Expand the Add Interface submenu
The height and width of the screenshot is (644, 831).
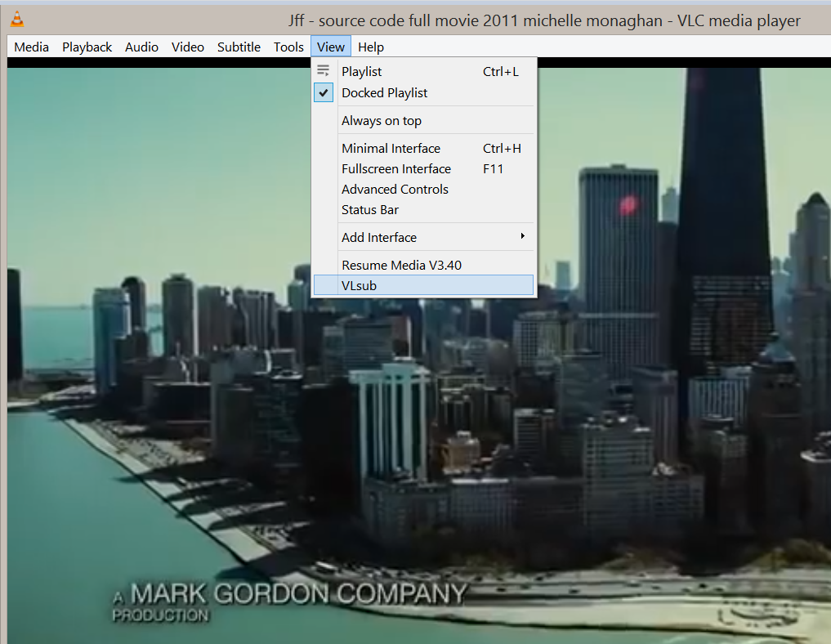[423, 238]
